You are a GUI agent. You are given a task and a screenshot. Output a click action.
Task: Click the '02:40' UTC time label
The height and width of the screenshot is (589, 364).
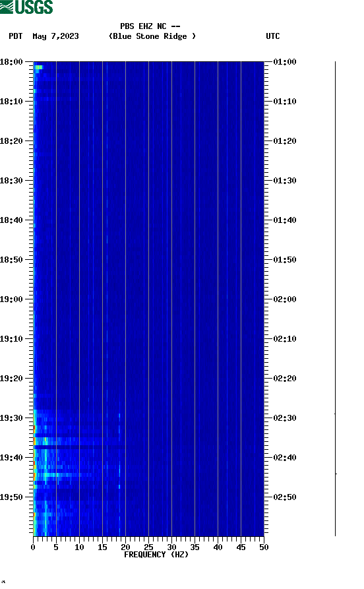[x=285, y=458]
